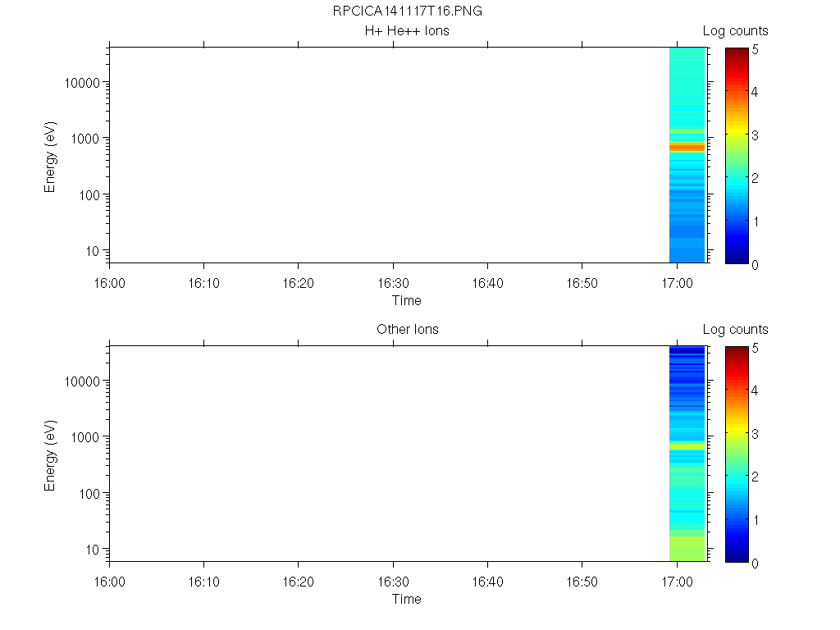The width and height of the screenshot is (840, 630).
Task: Click the '4' label on bottom color bar
Action: (755, 391)
